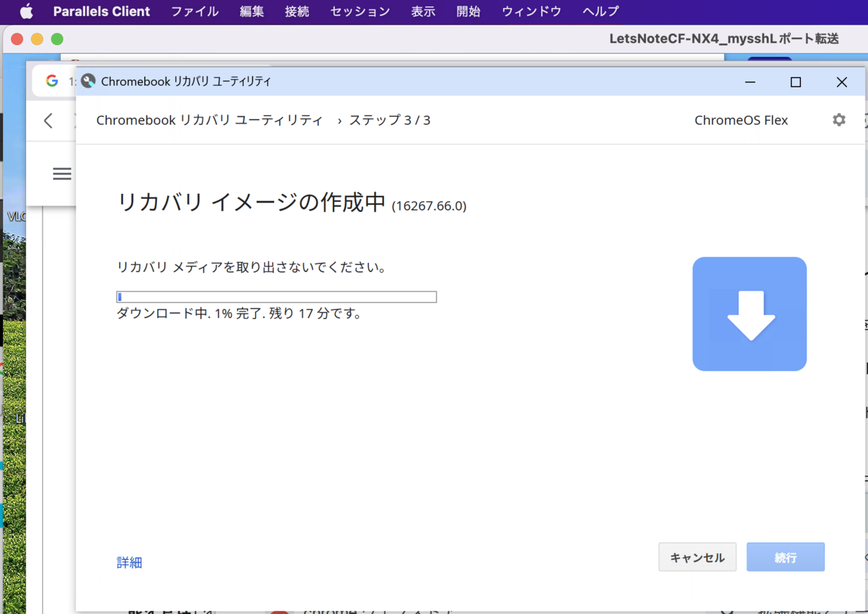The height and width of the screenshot is (614, 868).
Task: Minimize the macOS Parallels window
Action: coord(37,39)
